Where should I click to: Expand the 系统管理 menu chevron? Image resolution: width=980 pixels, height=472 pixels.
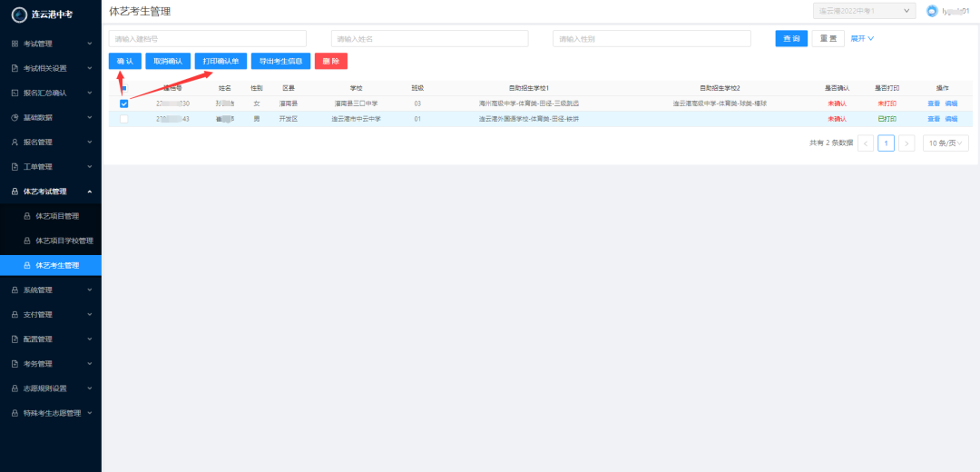[x=90, y=290]
